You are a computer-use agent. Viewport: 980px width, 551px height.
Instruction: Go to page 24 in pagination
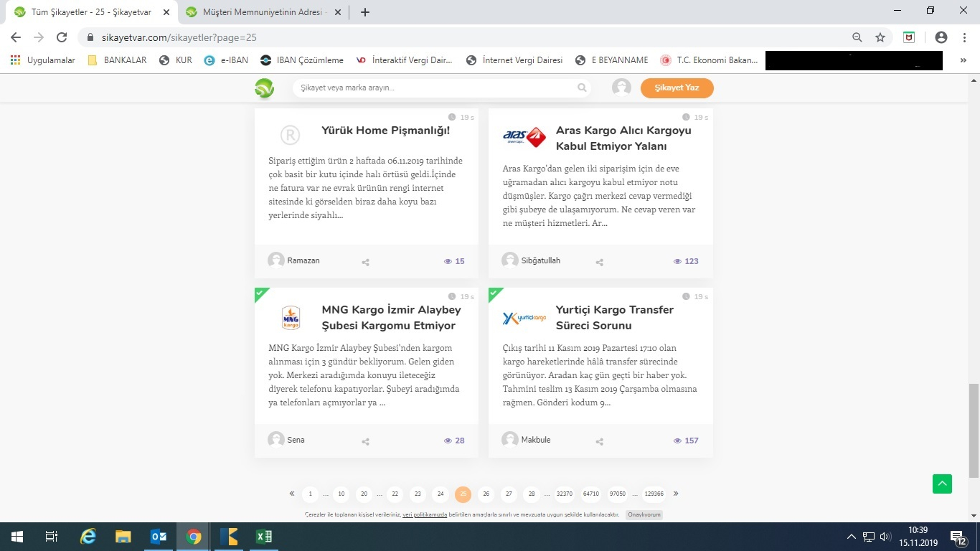[440, 494]
